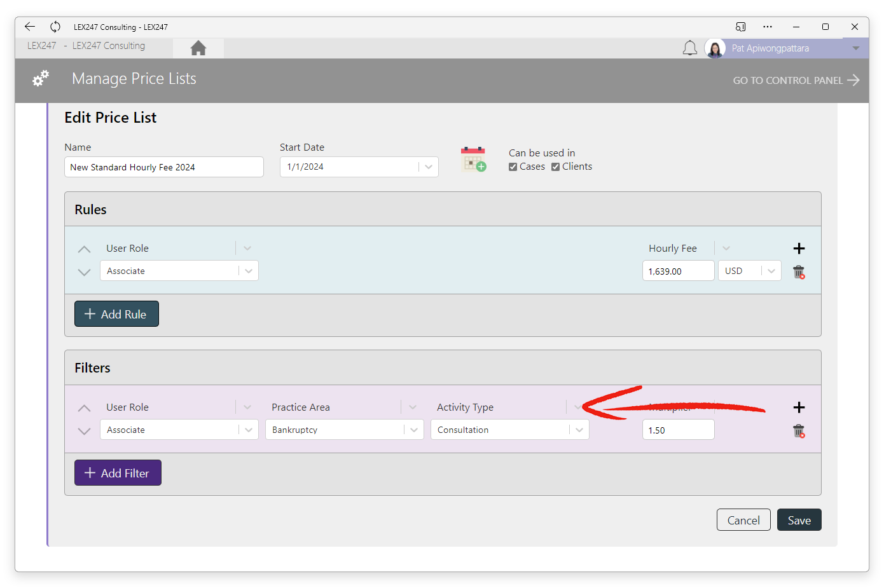Viewport: 884px width, 588px height.
Task: Cancel editing the price list
Action: 743,520
